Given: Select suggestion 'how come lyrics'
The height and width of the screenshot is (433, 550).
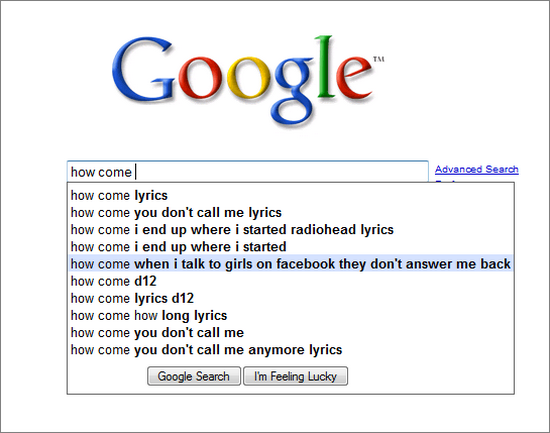Looking at the screenshot, I should (291, 195).
